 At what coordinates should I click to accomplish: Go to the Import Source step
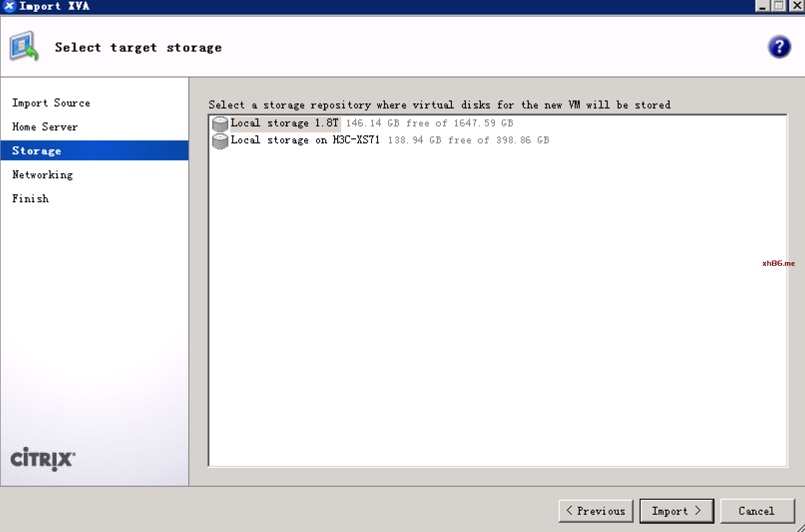click(51, 103)
